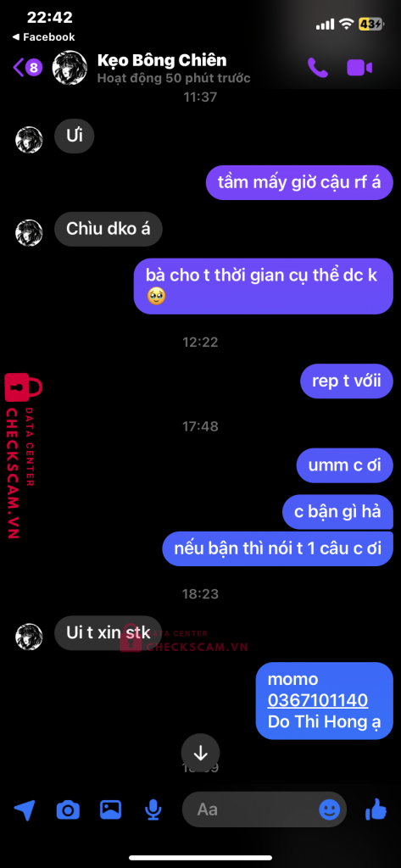401x868 pixels.
Task: Tap the contact name Kẹo Bông Chiên
Action: [162, 60]
